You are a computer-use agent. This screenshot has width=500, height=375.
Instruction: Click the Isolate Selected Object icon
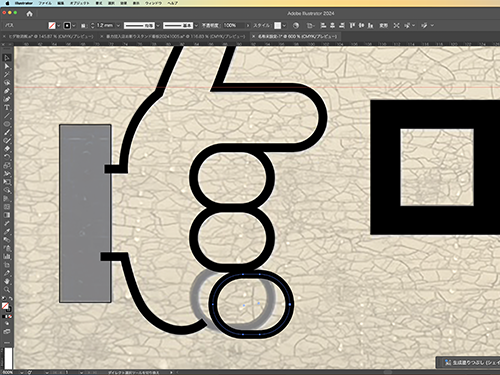tap(396, 25)
